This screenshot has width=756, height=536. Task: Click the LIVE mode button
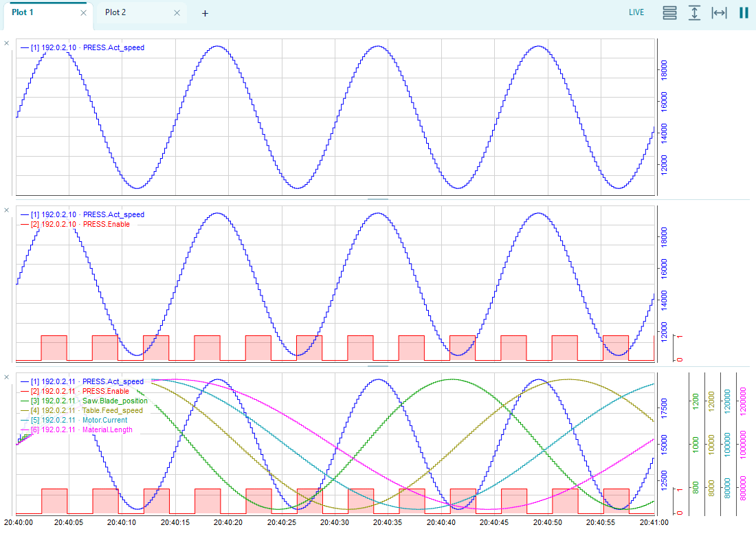click(636, 12)
